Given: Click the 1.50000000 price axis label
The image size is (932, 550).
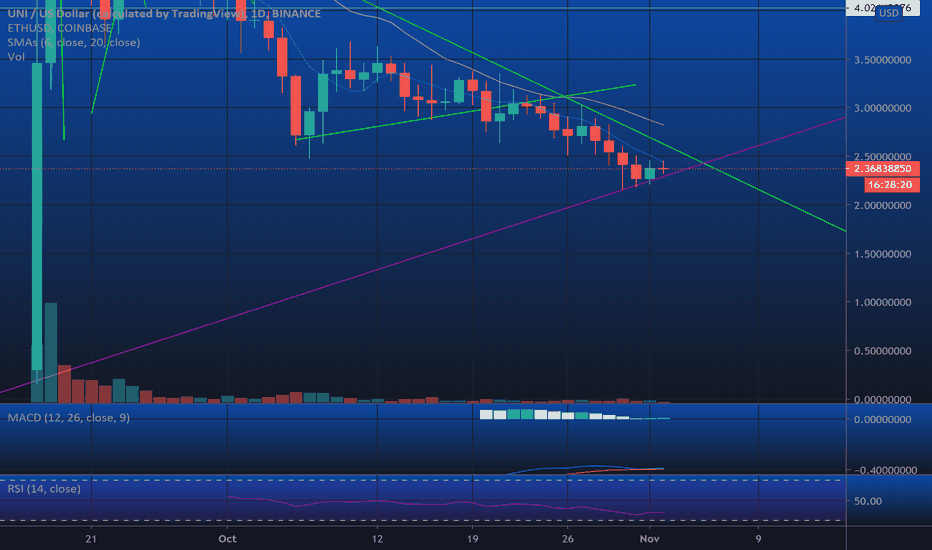Looking at the screenshot, I should pyautogui.click(x=882, y=254).
